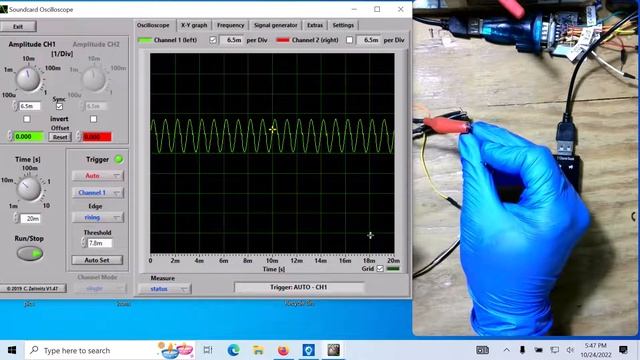
Task: Open the X-Y graph tab
Action: coord(194,25)
